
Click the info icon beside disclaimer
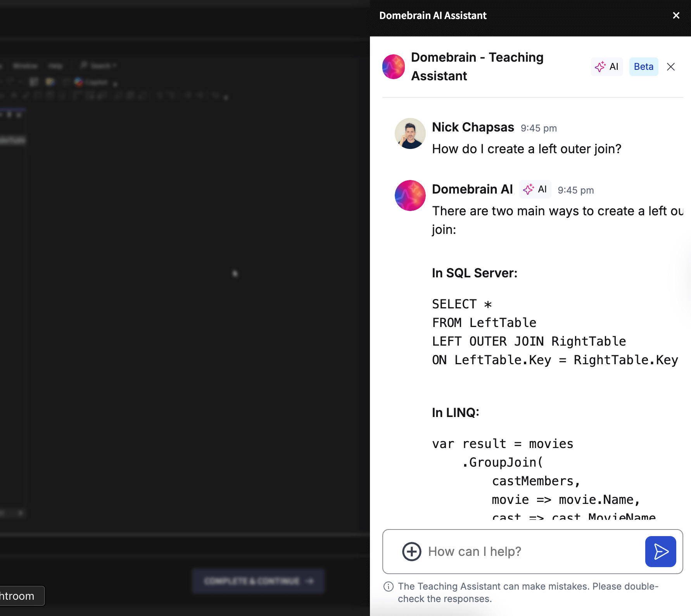(388, 587)
